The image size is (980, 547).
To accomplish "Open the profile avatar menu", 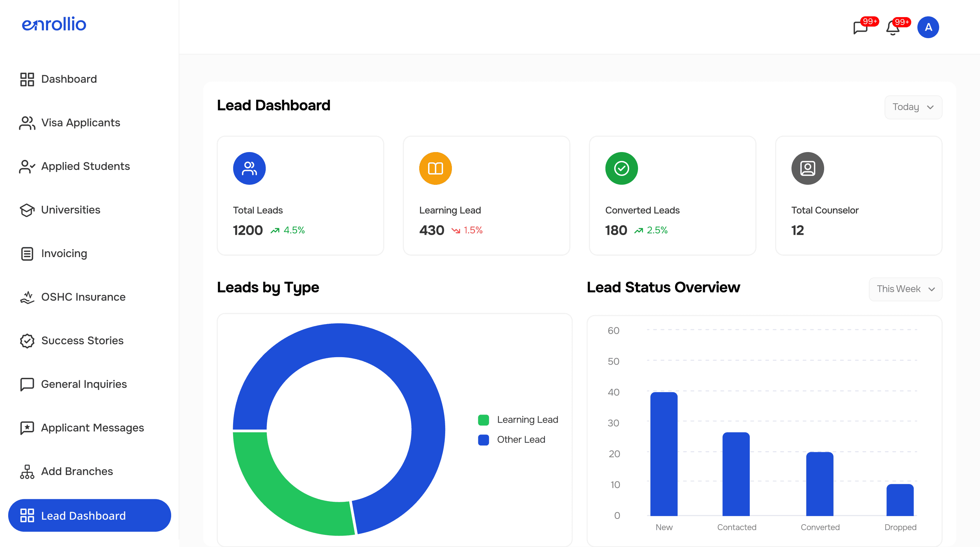I will pyautogui.click(x=928, y=27).
